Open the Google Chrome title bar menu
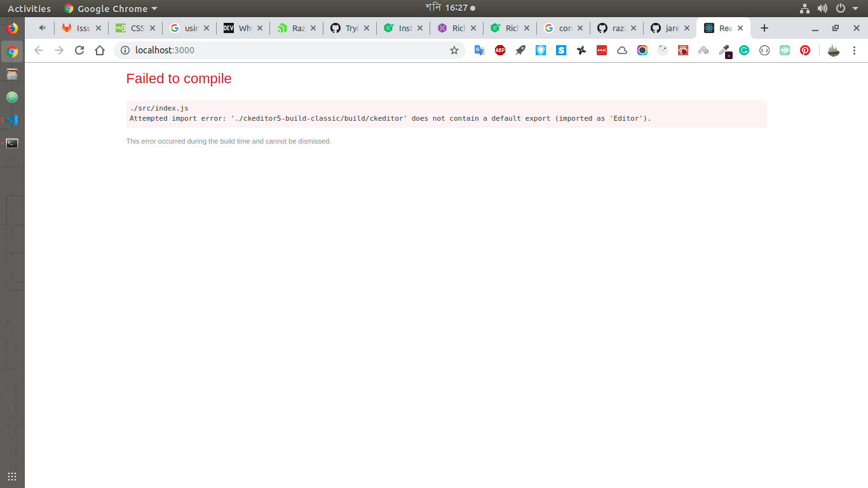The height and width of the screenshot is (488, 868). coord(110,8)
